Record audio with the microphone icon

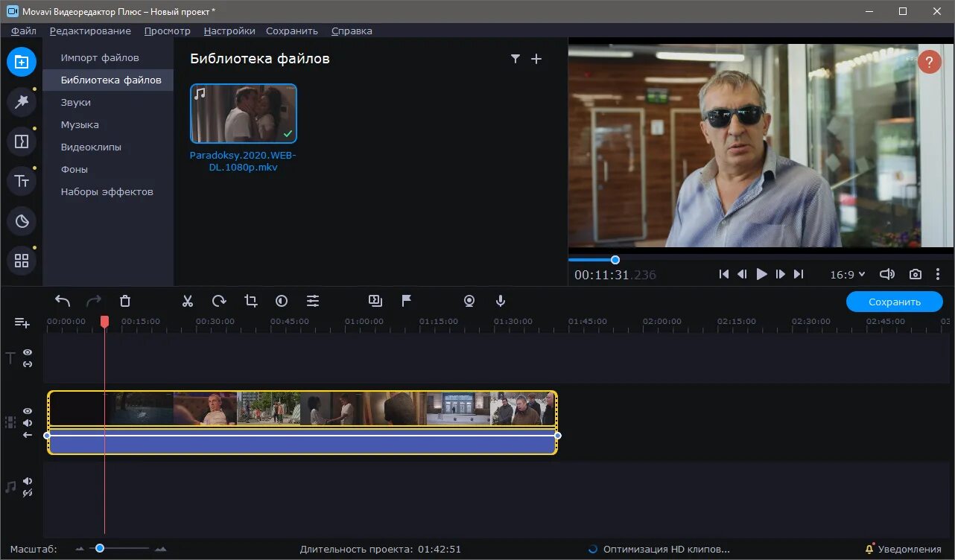(x=501, y=301)
